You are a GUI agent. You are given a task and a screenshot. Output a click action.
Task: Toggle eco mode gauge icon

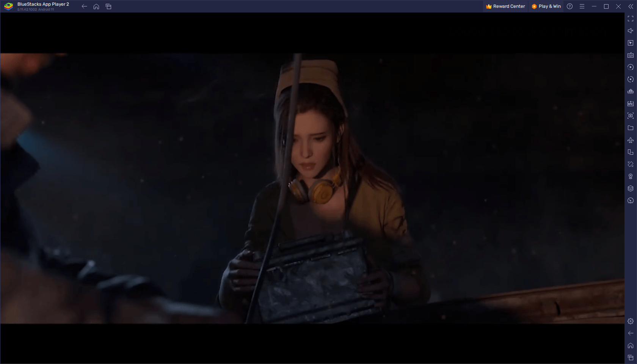[x=631, y=201]
